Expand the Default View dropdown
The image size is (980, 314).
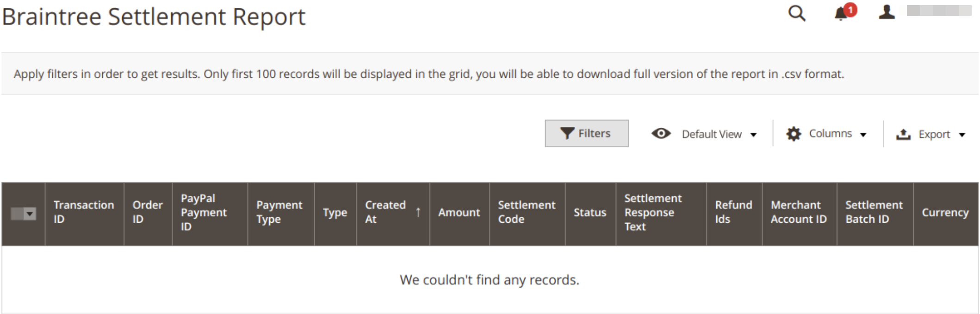click(753, 135)
